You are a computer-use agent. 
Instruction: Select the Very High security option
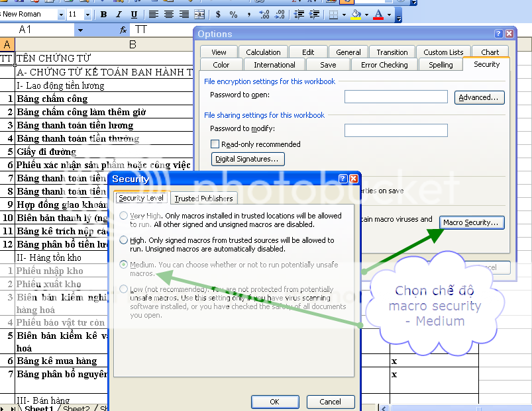pos(123,216)
